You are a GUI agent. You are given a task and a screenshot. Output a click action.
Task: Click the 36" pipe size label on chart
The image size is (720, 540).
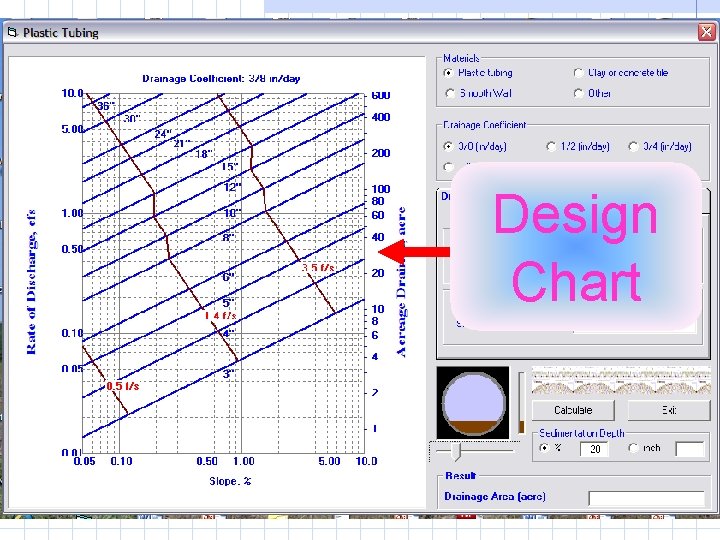106,106
